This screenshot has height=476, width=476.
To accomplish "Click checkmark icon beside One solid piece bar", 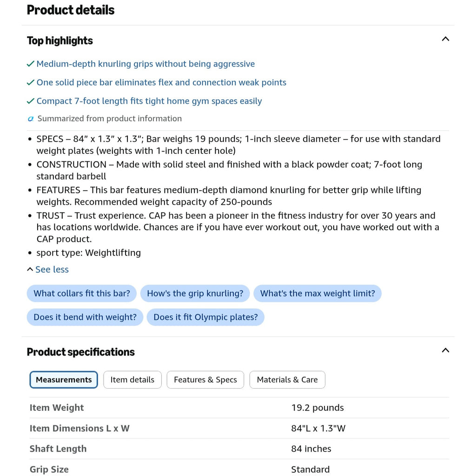I will pos(31,83).
